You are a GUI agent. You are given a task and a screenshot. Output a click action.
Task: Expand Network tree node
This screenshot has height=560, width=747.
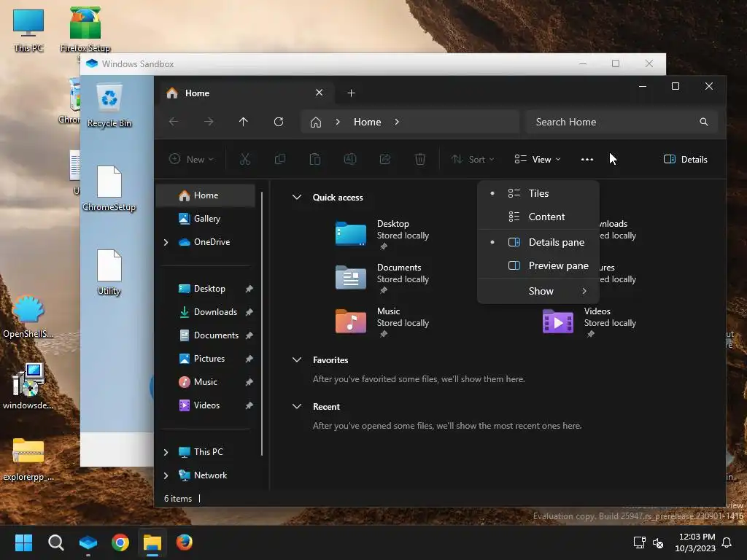[166, 475]
